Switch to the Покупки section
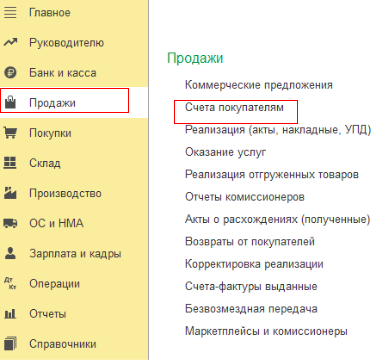Image resolution: width=383 pixels, height=360 pixels. click(x=50, y=133)
